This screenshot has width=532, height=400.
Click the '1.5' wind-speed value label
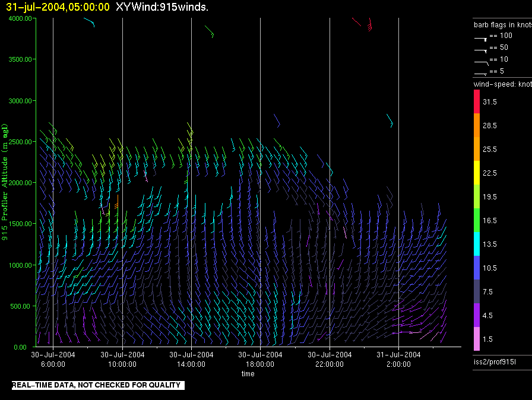click(487, 339)
